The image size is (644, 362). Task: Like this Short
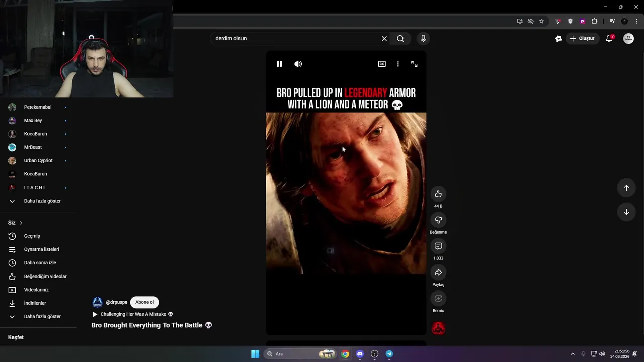pos(438,194)
